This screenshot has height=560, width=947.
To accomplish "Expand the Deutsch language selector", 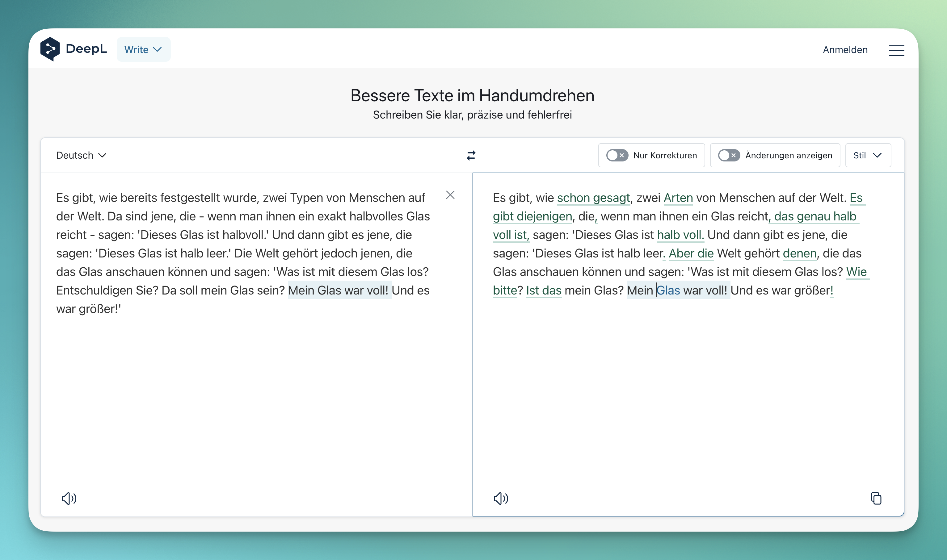I will [81, 156].
